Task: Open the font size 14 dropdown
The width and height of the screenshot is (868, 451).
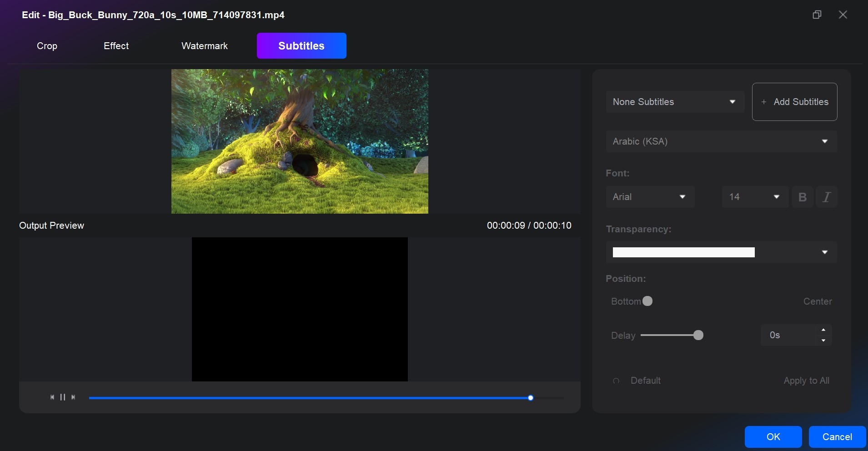Action: pos(754,197)
